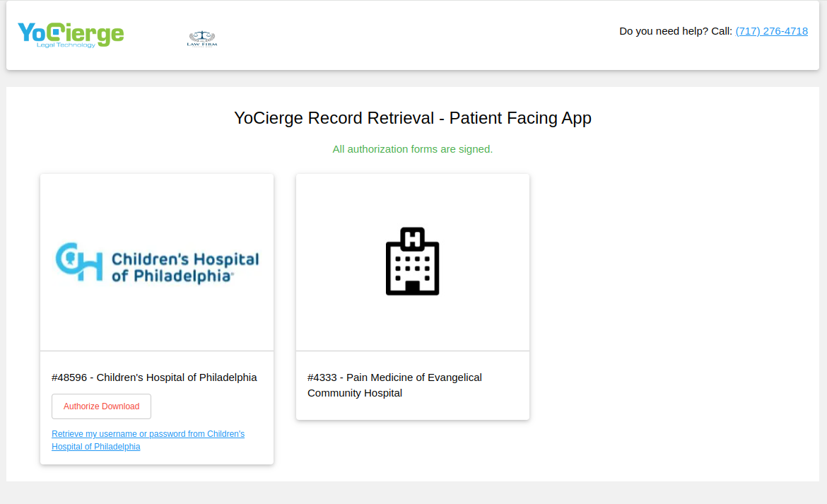Click the YoCierge Legal Technology logo

[71, 34]
